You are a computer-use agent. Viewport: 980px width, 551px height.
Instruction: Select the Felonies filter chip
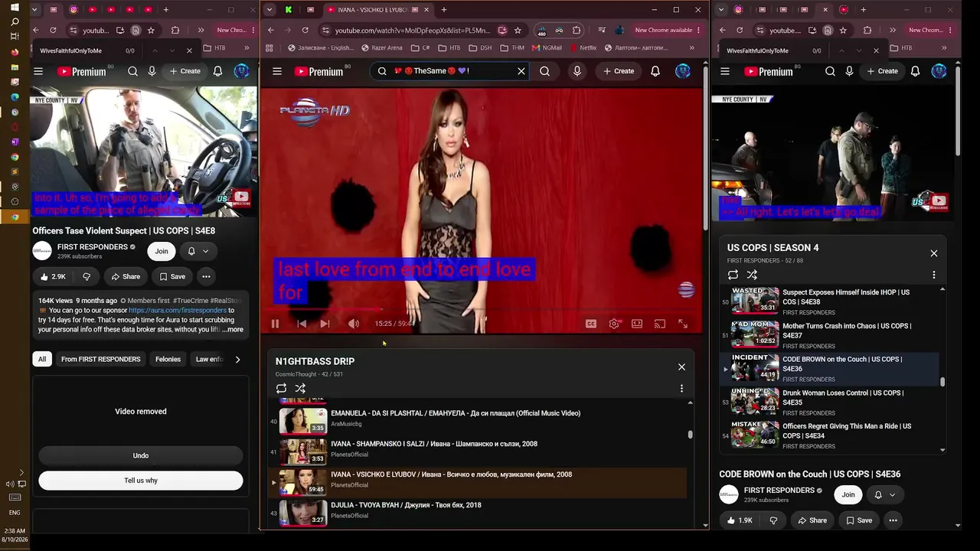[x=168, y=359]
